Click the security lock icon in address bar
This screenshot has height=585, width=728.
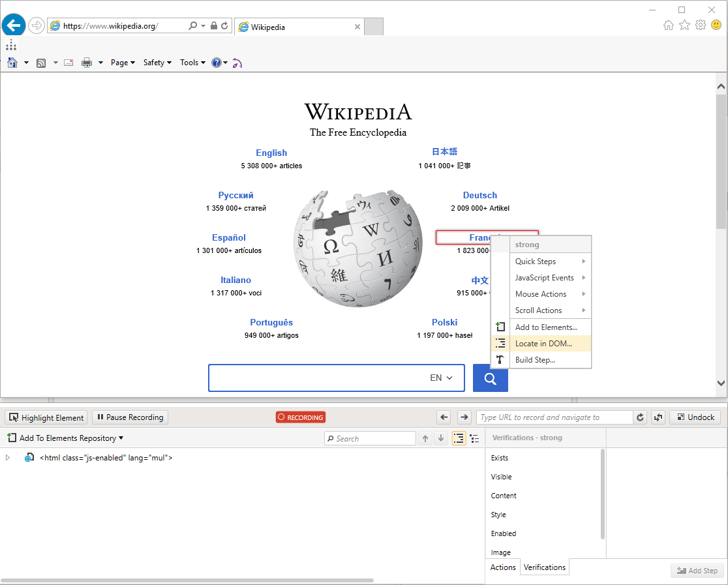213,25
